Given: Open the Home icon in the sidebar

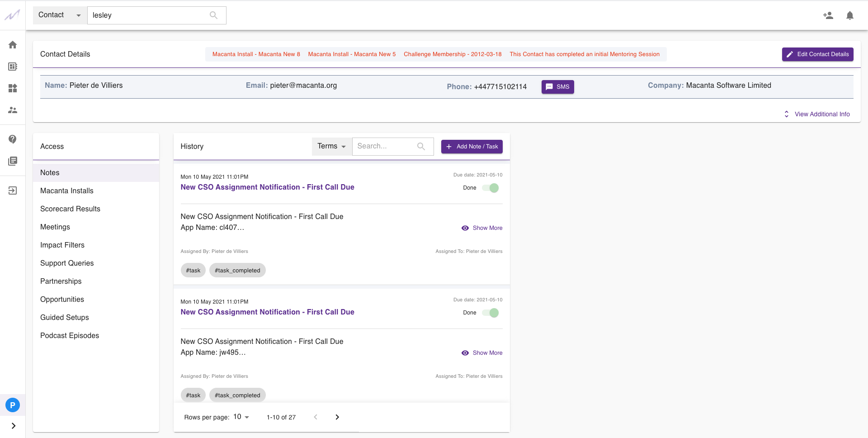Looking at the screenshot, I should [13, 45].
